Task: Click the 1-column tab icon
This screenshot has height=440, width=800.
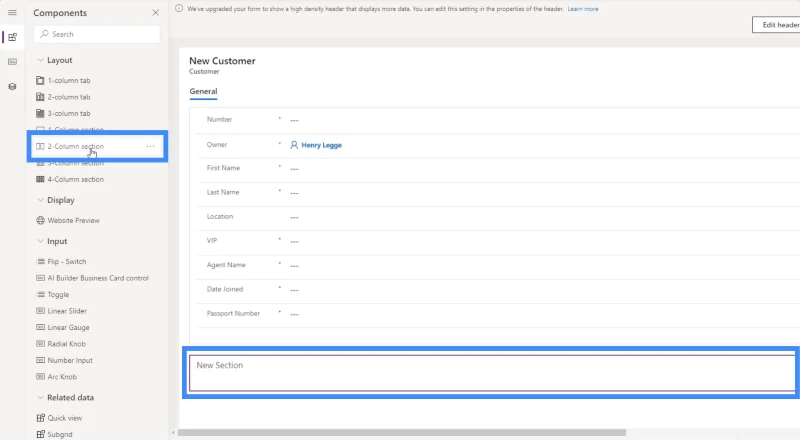Action: point(40,81)
